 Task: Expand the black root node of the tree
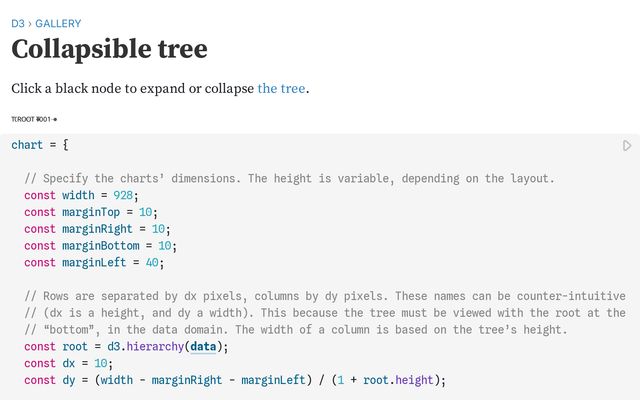point(55,120)
